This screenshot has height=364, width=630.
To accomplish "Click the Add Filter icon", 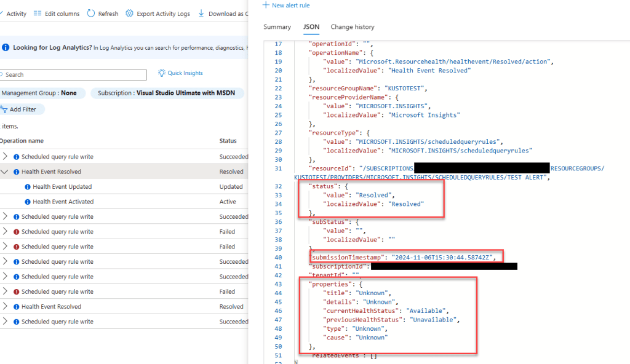I will [4, 109].
